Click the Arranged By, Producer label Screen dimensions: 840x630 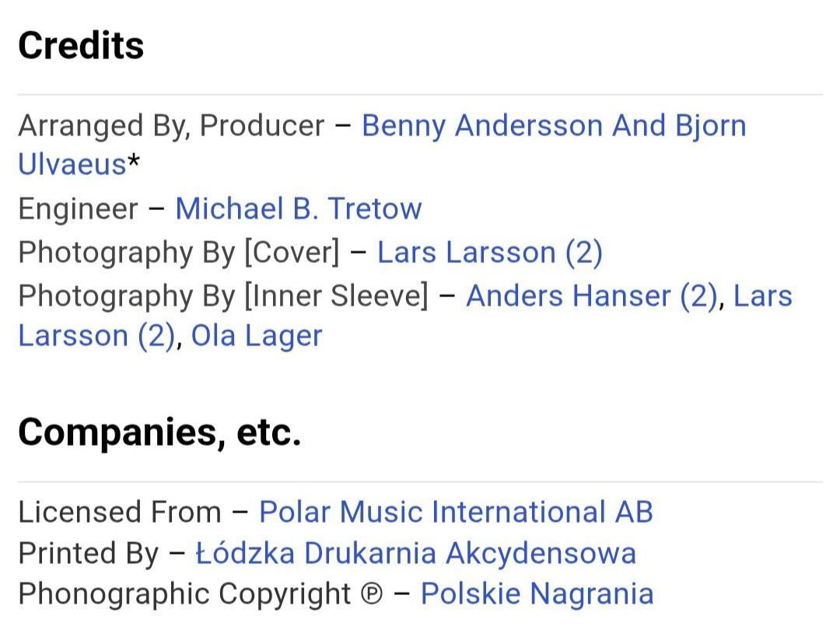(171, 127)
